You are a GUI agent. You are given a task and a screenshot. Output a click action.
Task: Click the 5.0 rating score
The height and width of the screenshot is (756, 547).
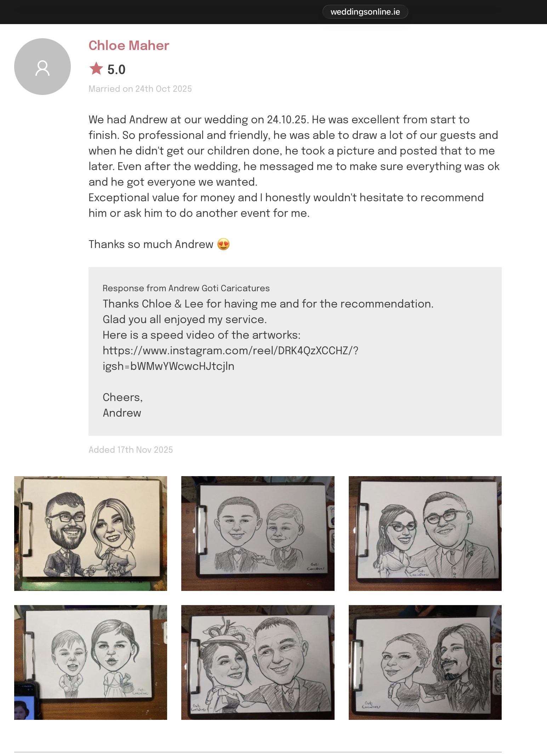coord(116,69)
